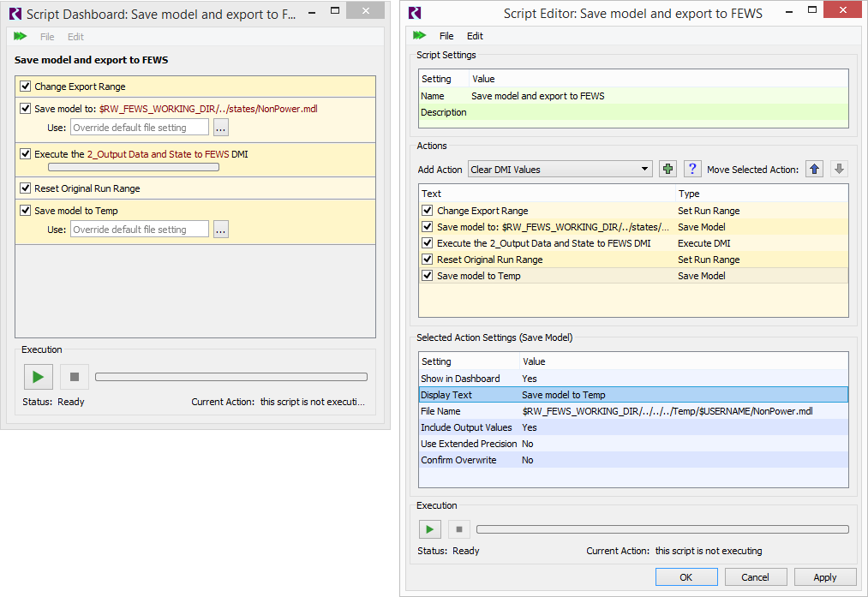Click Show in Dashboard value Yes
Image resolution: width=868 pixels, height=597 pixels.
click(530, 379)
